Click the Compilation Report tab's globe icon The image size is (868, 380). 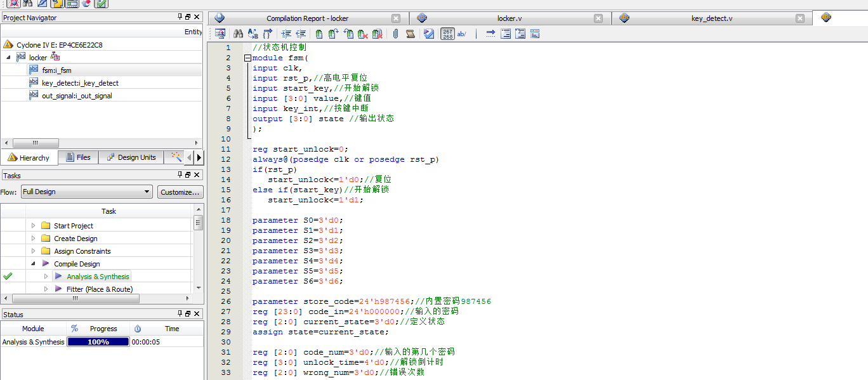click(220, 18)
